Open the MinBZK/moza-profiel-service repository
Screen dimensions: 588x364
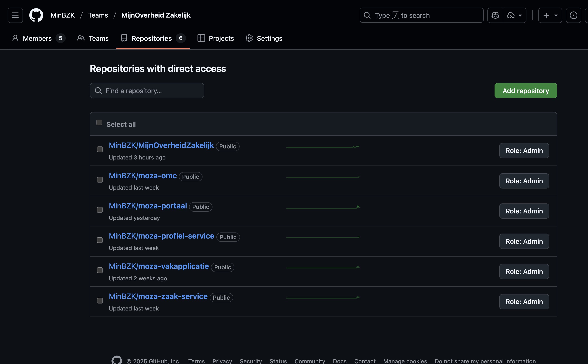(161, 236)
